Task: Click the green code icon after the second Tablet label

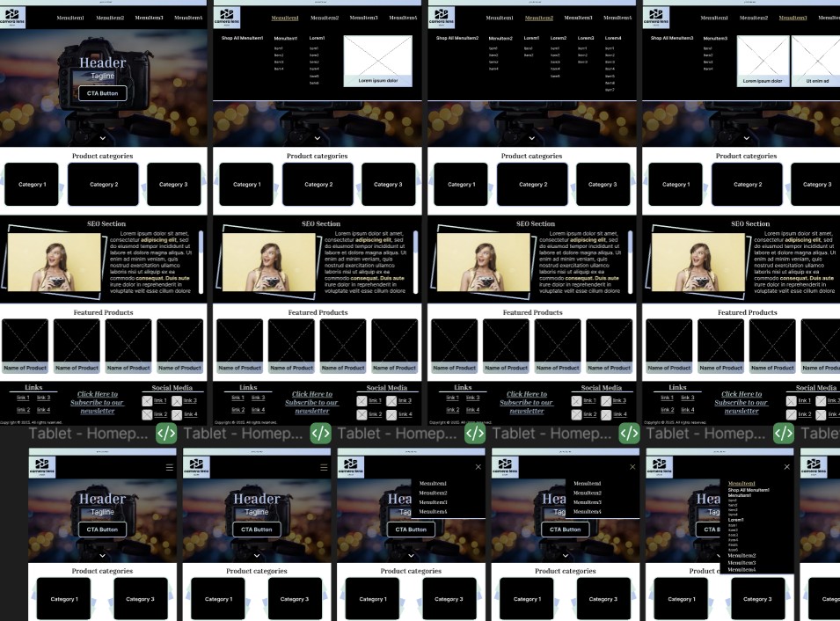Action: [x=320, y=433]
